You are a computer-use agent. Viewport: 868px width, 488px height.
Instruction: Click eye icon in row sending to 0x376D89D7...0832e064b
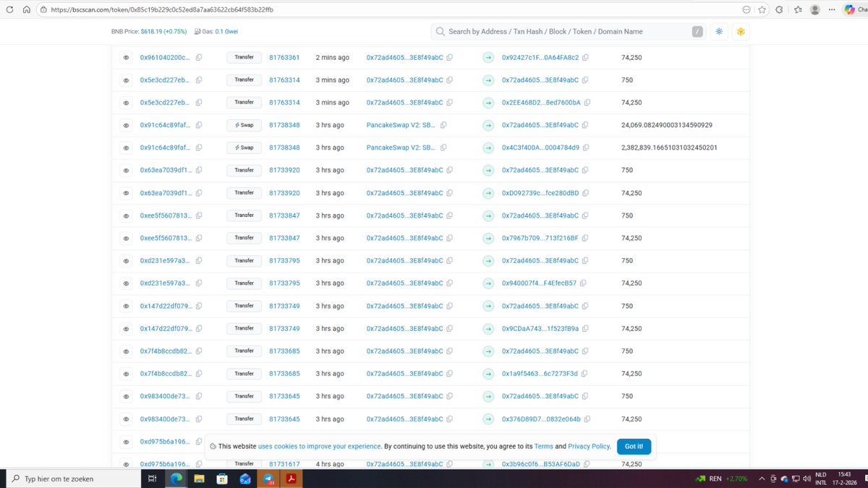pos(125,419)
